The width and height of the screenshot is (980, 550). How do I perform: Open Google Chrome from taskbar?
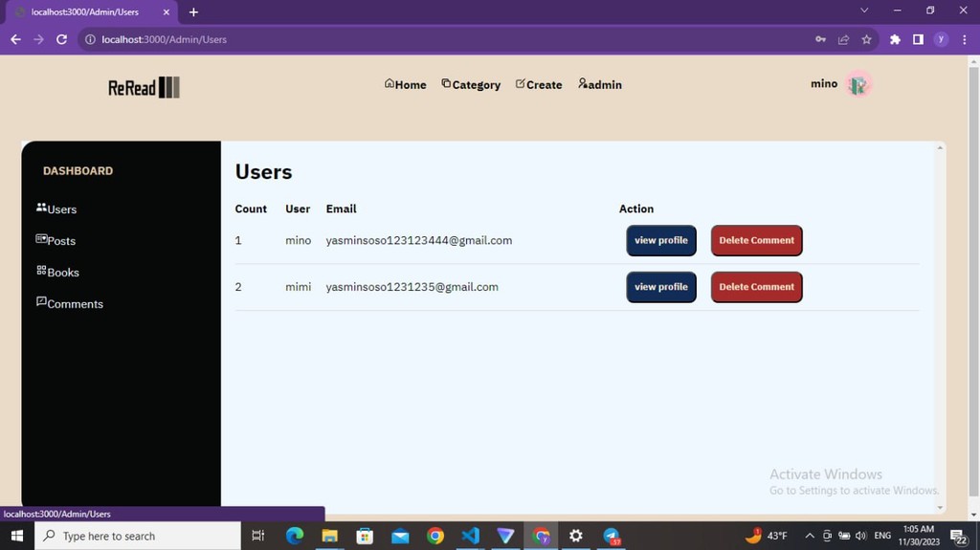pyautogui.click(x=435, y=536)
